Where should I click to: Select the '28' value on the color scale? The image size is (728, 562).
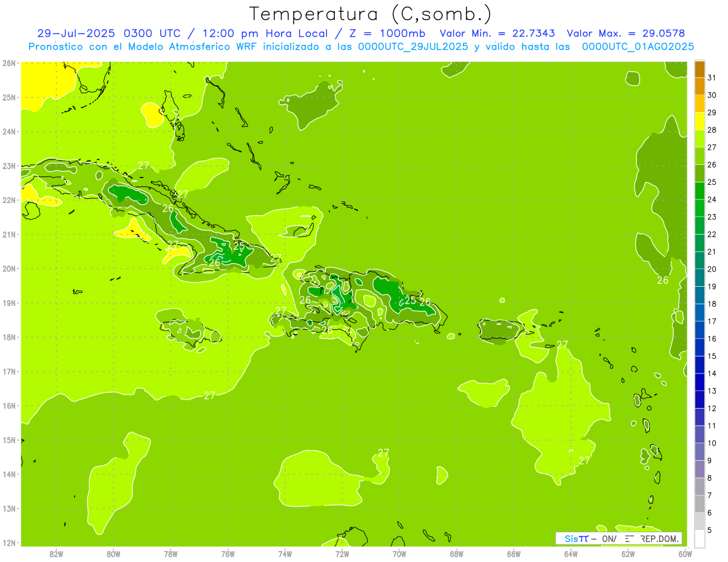coord(712,130)
